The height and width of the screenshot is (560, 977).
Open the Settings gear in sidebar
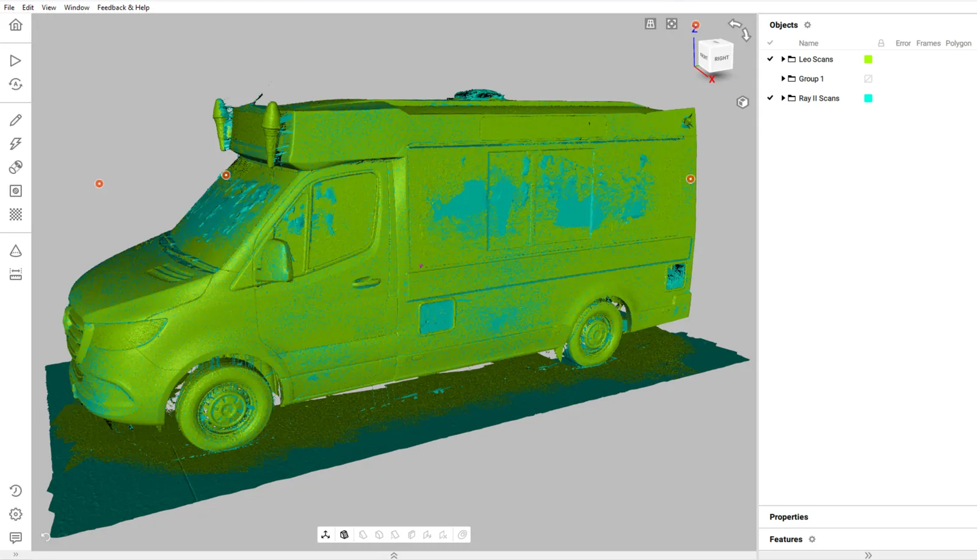click(x=16, y=514)
